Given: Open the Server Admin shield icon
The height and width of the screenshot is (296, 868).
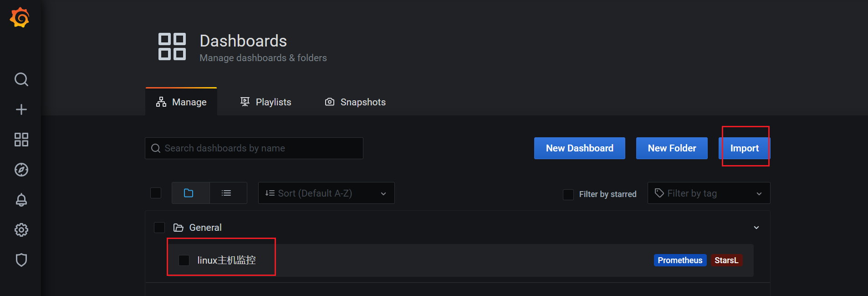Looking at the screenshot, I should click(x=21, y=260).
